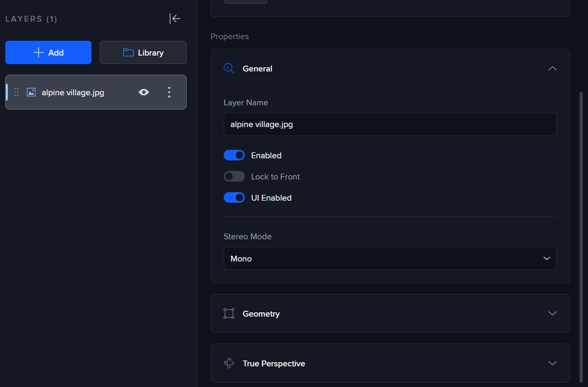Image resolution: width=588 pixels, height=387 pixels.
Task: Click the drag handle on alpine village.jpg layer
Action: point(16,92)
